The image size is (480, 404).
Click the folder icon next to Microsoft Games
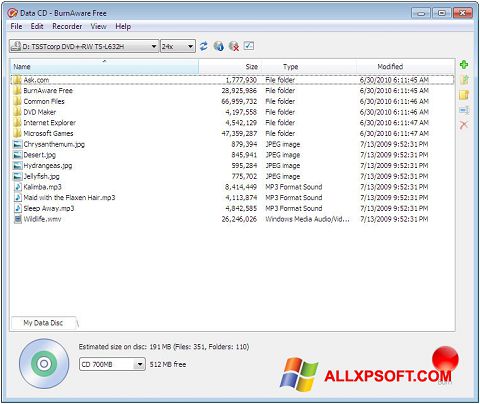click(x=17, y=133)
